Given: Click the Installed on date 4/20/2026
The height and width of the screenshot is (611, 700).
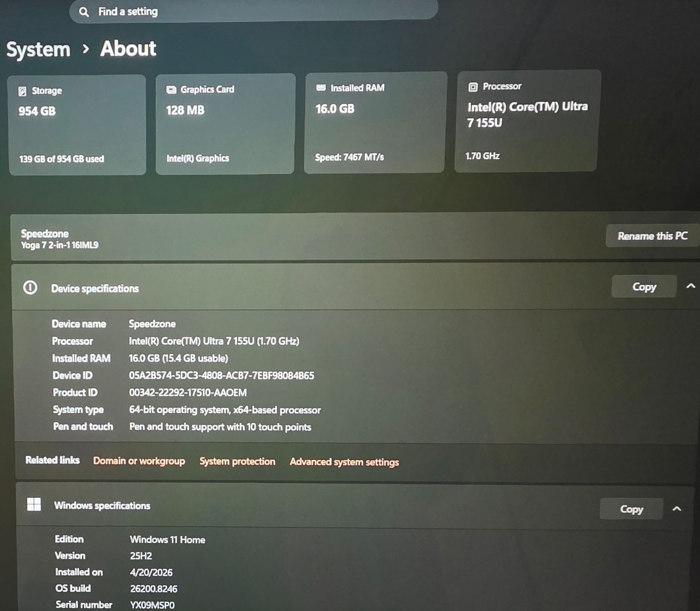Looking at the screenshot, I should click(151, 572).
